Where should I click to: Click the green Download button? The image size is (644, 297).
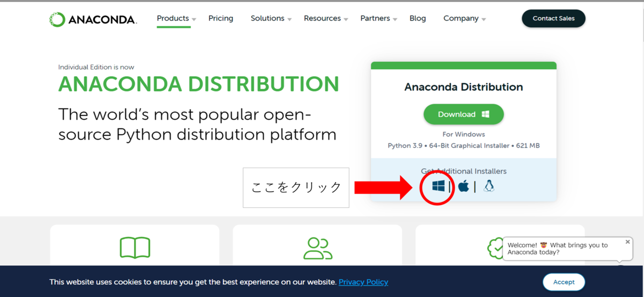[464, 114]
